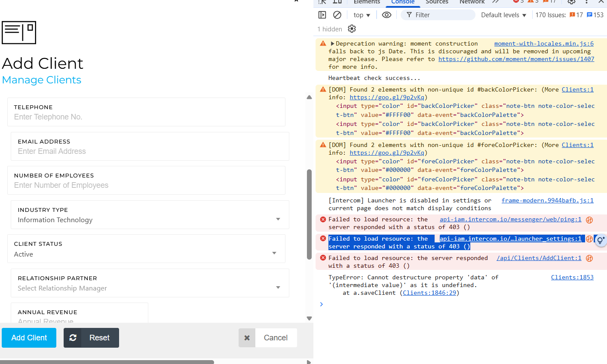Viewport: 607px width, 364px height.
Task: Open the api-iam.intercom.io messenger ping:1 link
Action: click(510, 220)
